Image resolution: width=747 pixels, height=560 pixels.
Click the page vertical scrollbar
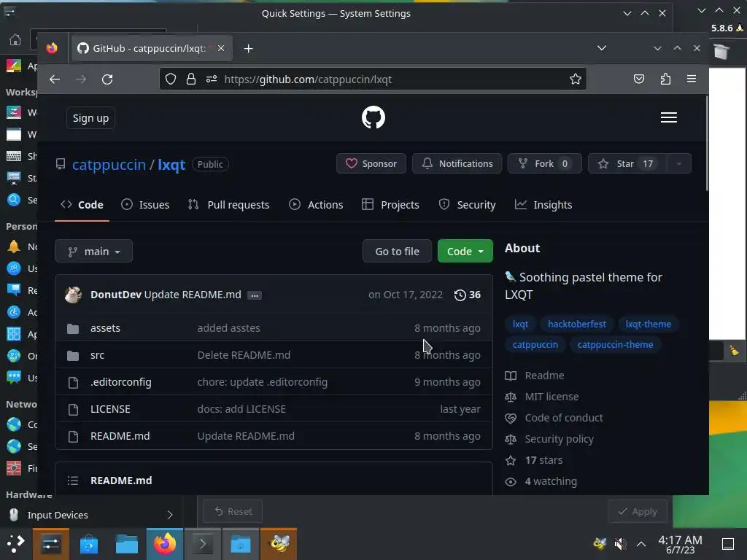[706, 143]
